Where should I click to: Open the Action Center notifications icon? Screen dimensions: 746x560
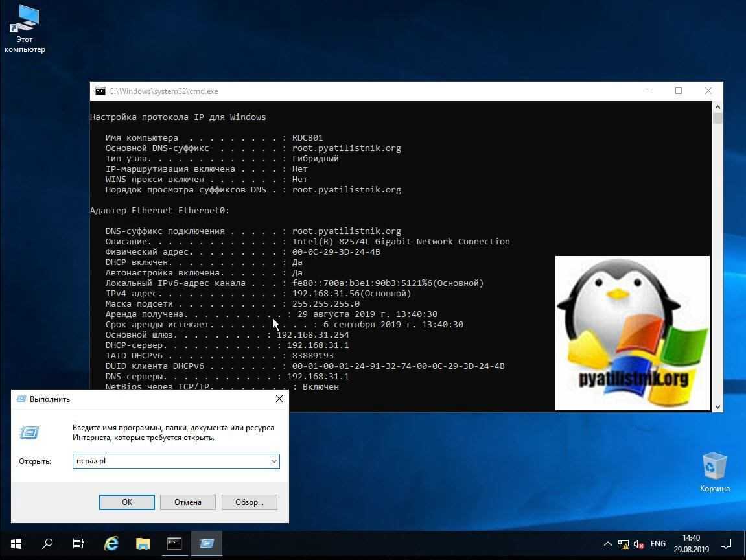click(x=727, y=543)
